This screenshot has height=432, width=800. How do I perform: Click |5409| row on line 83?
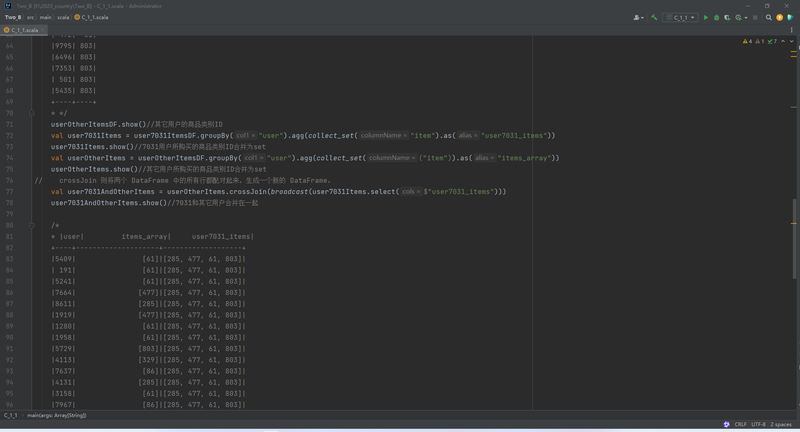tap(148, 259)
